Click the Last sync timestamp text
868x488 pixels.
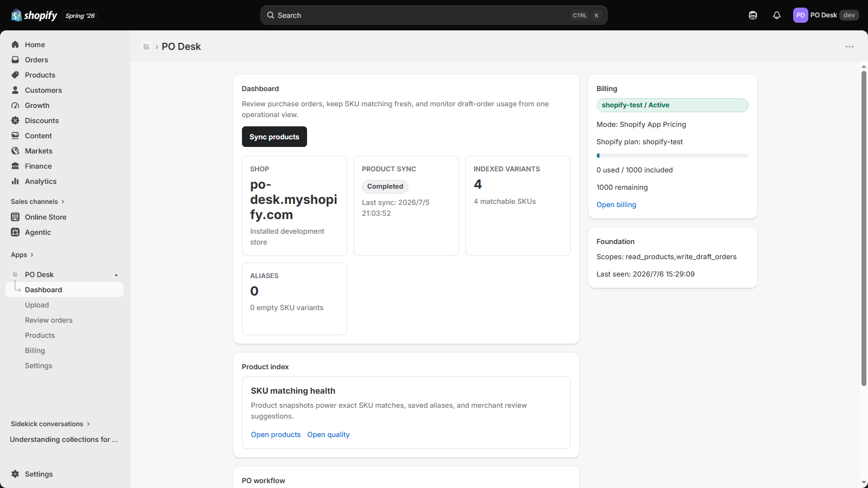(x=395, y=208)
